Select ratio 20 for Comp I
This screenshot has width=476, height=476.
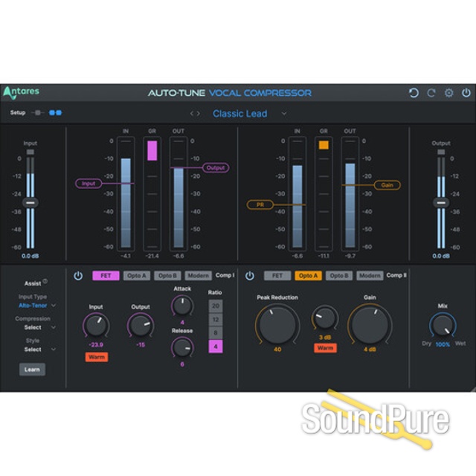click(x=215, y=306)
